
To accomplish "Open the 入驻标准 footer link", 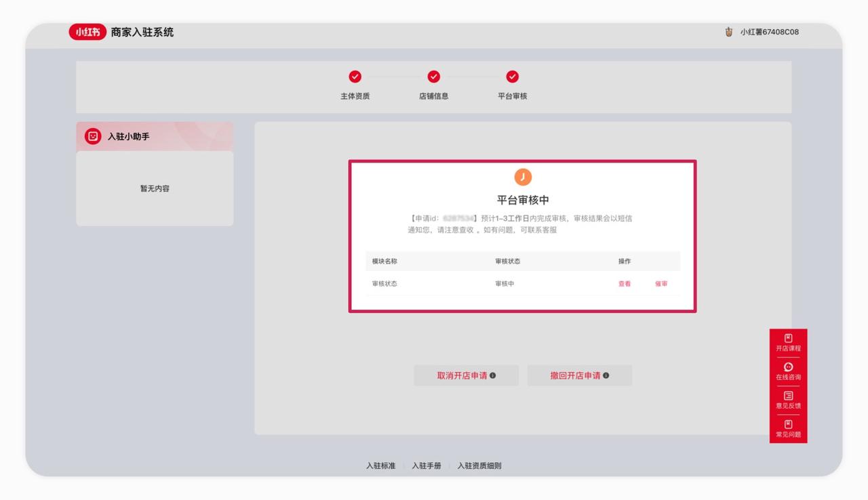I will 380,466.
